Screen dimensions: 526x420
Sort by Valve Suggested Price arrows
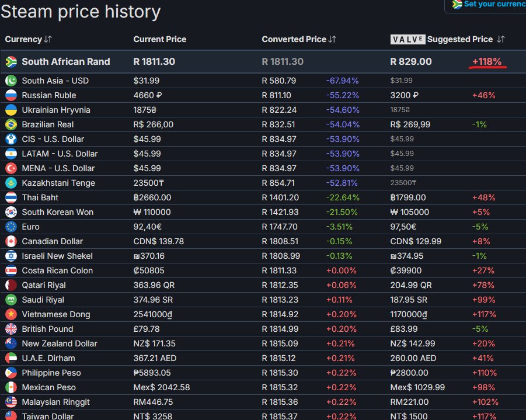click(x=501, y=39)
